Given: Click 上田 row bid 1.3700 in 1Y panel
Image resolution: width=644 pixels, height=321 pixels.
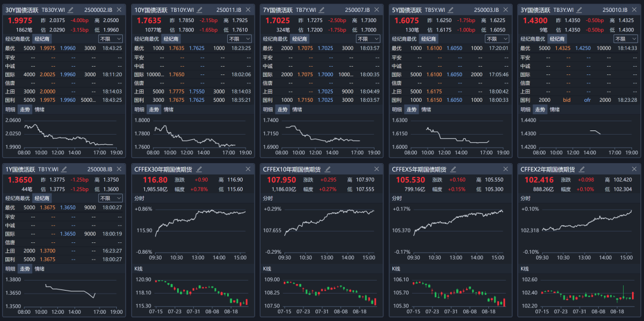Looking at the screenshot, I should 47,251.
